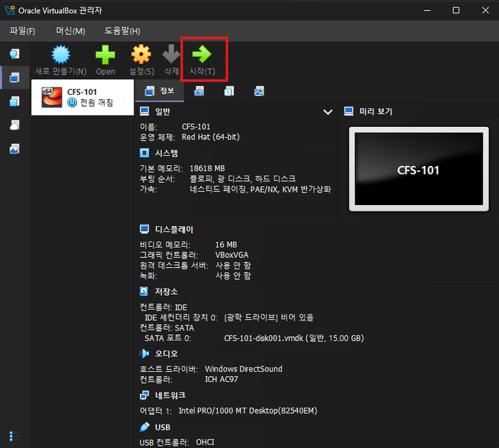Open the snapshots tab with camera icon
The height and width of the screenshot is (448, 499).
pyautogui.click(x=199, y=92)
